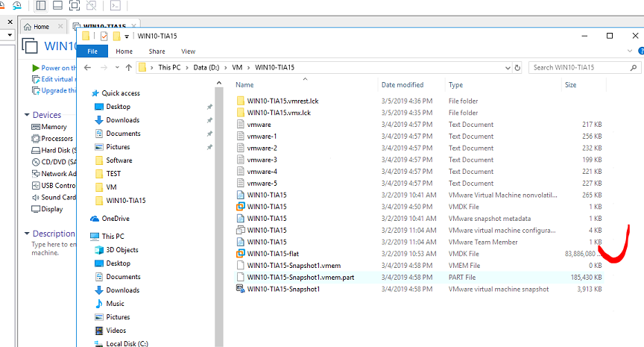The image size is (644, 347).
Task: Select WIN10-TIA15-Snapshot1 snapshot file
Action: coord(420,289)
